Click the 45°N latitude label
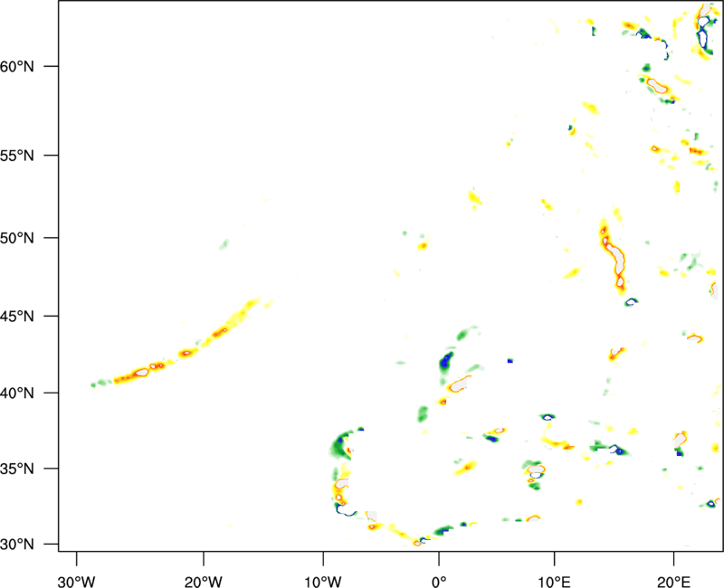Image resolution: width=724 pixels, height=588 pixels. pyautogui.click(x=17, y=316)
